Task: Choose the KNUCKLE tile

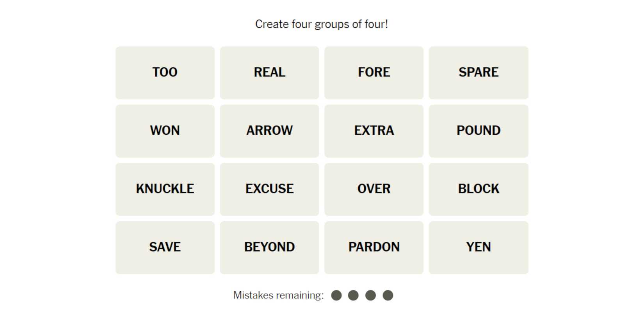Action: (165, 189)
